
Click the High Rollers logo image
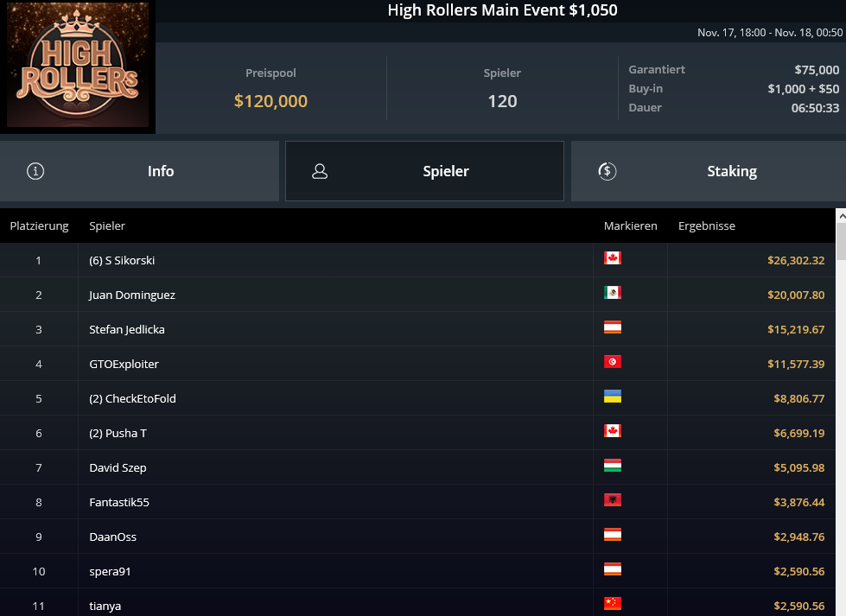point(78,65)
